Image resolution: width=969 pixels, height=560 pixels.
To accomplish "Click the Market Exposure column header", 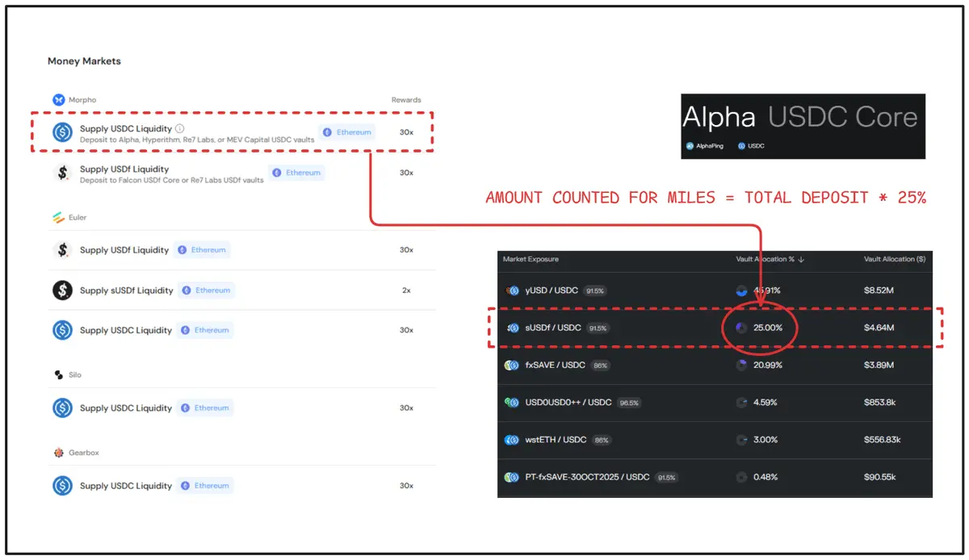I will (x=531, y=259).
